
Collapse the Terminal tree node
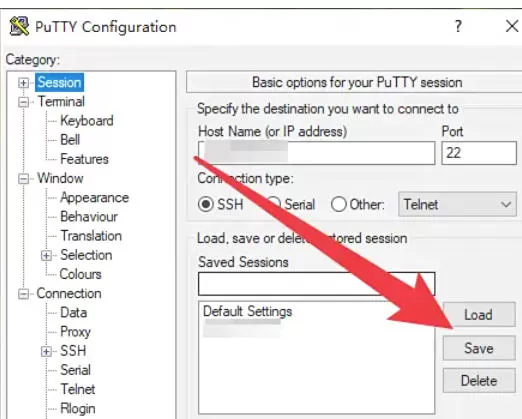point(23,102)
